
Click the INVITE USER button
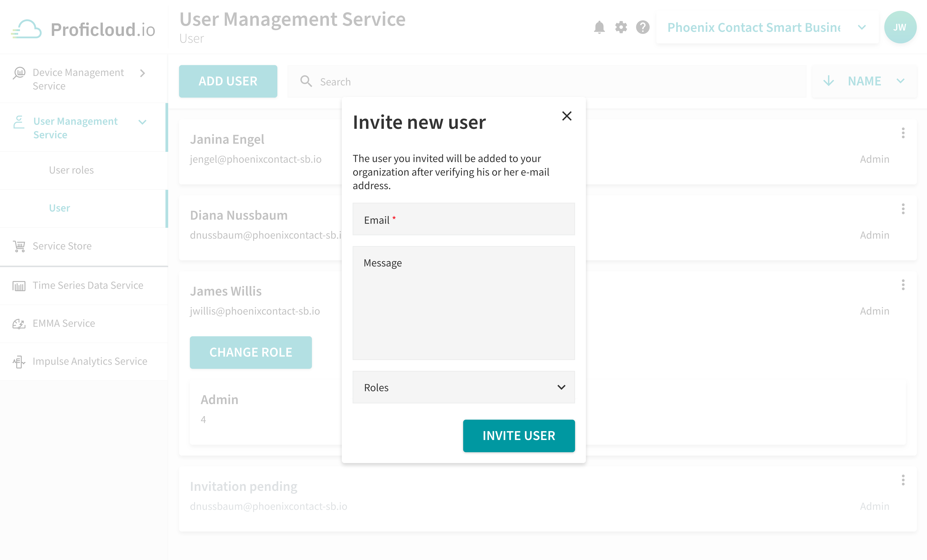(x=519, y=436)
